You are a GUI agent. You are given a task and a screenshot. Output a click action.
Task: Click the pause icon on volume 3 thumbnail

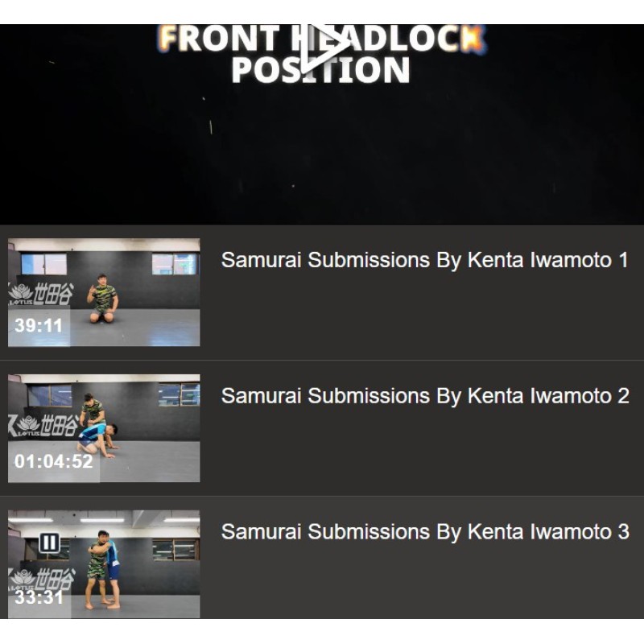tap(49, 543)
